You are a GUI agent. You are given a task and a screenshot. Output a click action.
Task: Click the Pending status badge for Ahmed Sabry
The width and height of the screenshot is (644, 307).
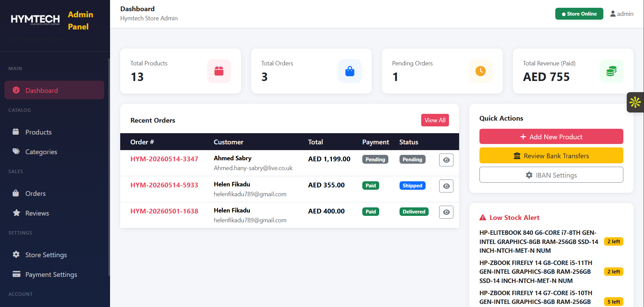pos(412,159)
